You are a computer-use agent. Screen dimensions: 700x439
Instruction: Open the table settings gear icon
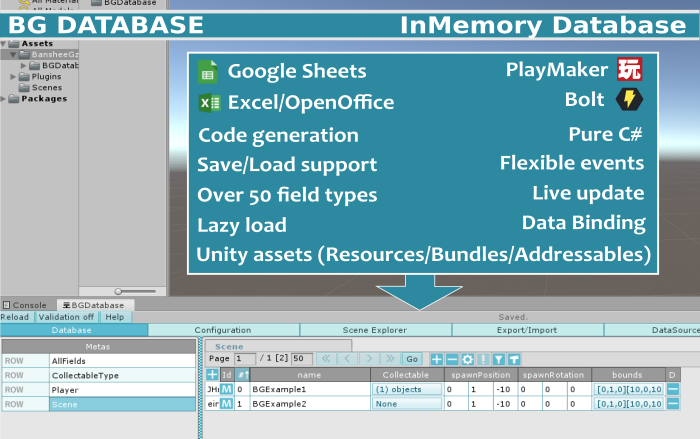(467, 358)
